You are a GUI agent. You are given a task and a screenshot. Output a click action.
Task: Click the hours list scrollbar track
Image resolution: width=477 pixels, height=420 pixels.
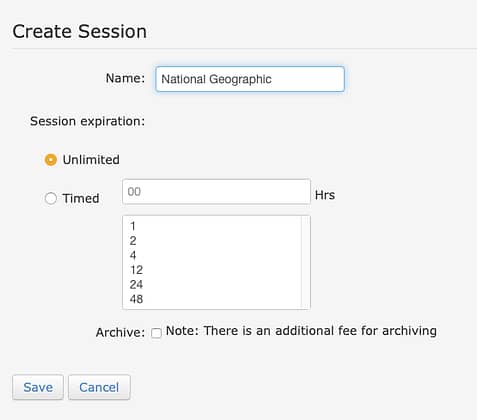pyautogui.click(x=305, y=262)
